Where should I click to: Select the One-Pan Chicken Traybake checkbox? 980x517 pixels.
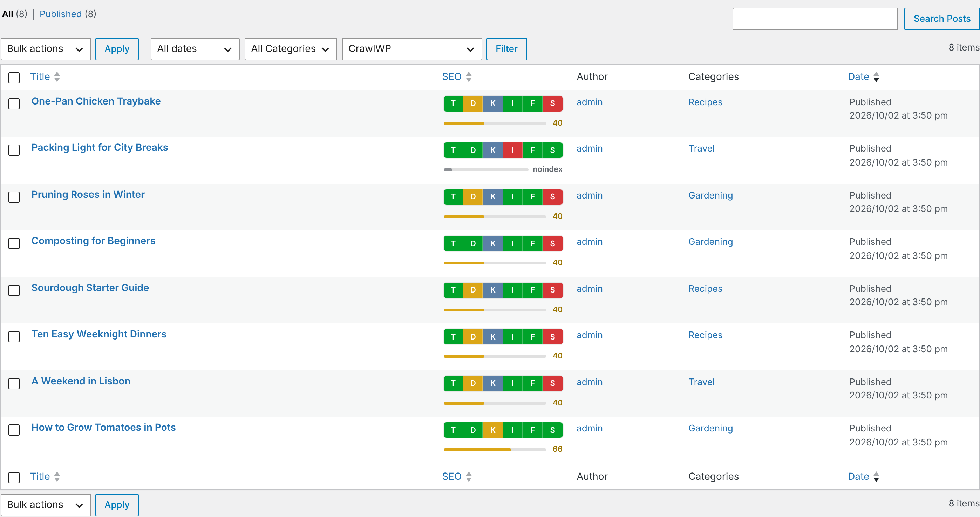[14, 103]
